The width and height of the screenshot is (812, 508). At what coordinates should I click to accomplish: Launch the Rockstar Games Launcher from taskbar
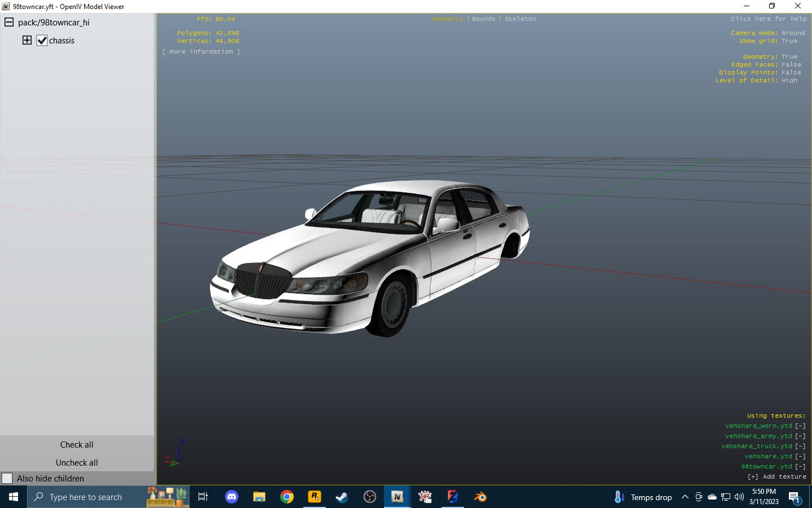pyautogui.click(x=314, y=497)
